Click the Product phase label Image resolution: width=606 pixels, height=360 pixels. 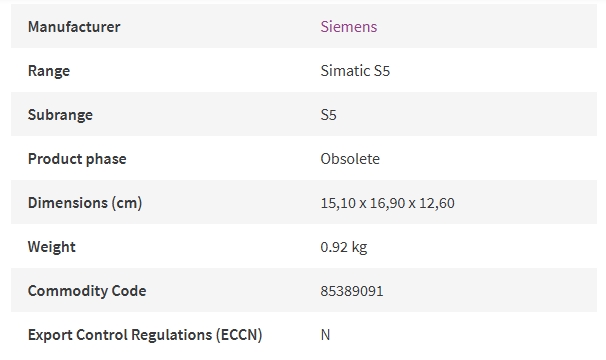(x=77, y=159)
